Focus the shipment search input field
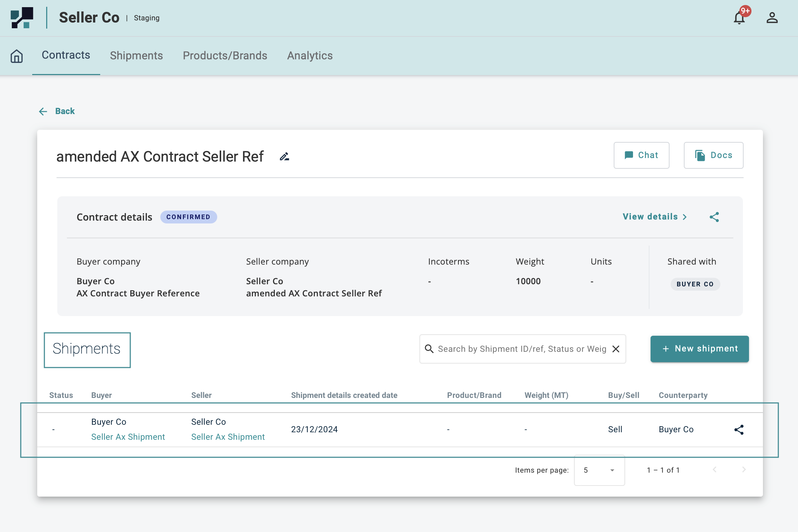This screenshot has width=798, height=532. [x=521, y=349]
